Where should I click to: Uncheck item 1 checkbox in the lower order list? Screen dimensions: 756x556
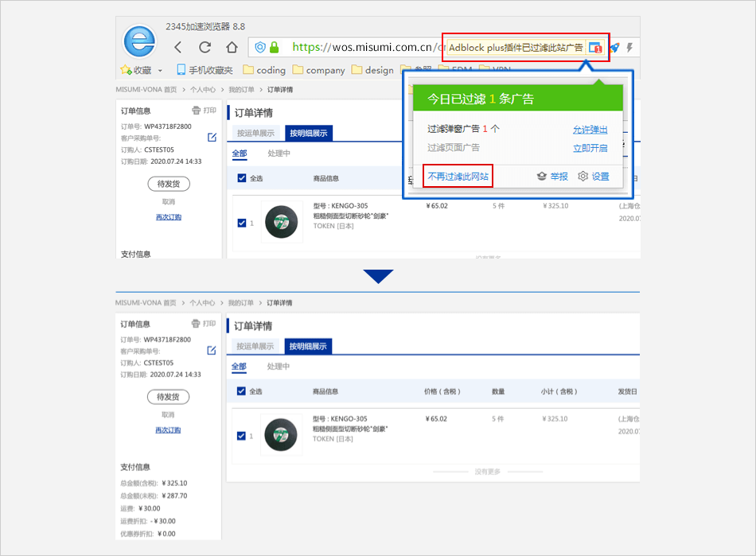click(x=242, y=436)
